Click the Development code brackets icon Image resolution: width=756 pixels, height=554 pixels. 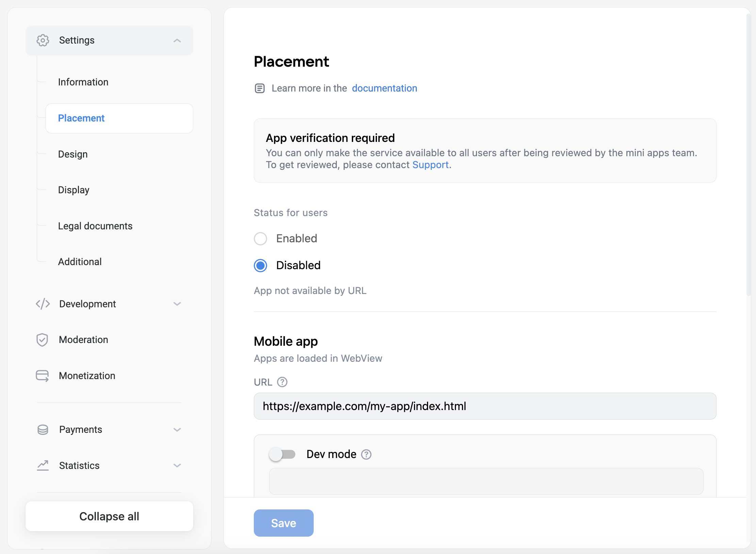(43, 304)
